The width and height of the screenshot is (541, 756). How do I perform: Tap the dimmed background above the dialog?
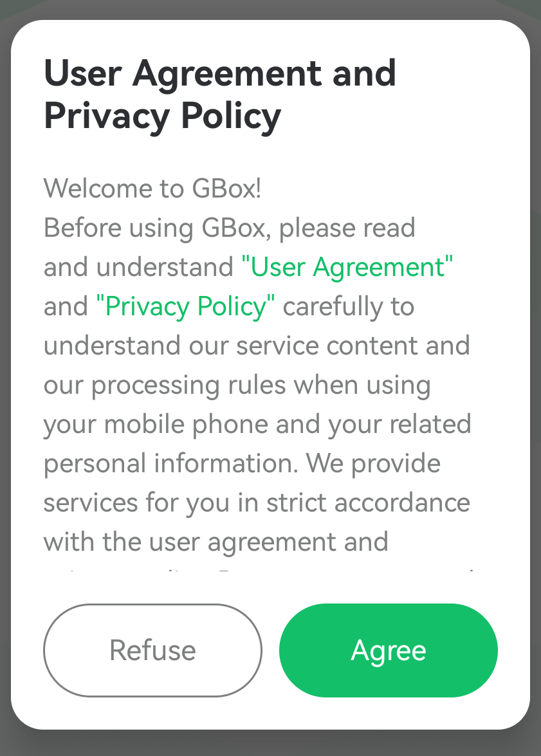tap(270, 9)
